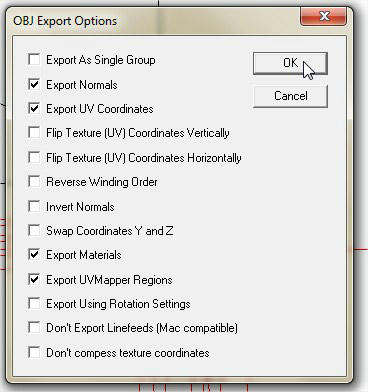Click the Reverse Winding Order label

102,182
